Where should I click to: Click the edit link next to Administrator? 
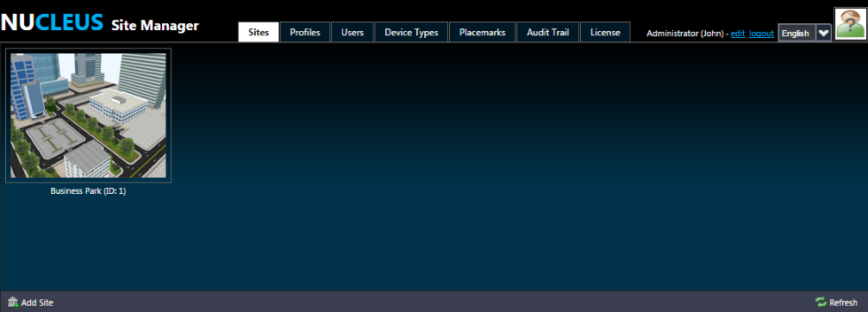point(737,34)
